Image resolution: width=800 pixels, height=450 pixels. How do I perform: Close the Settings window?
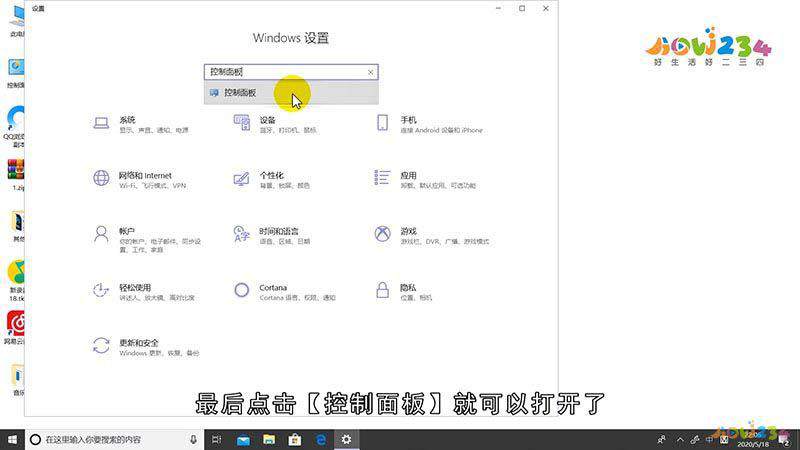546,9
